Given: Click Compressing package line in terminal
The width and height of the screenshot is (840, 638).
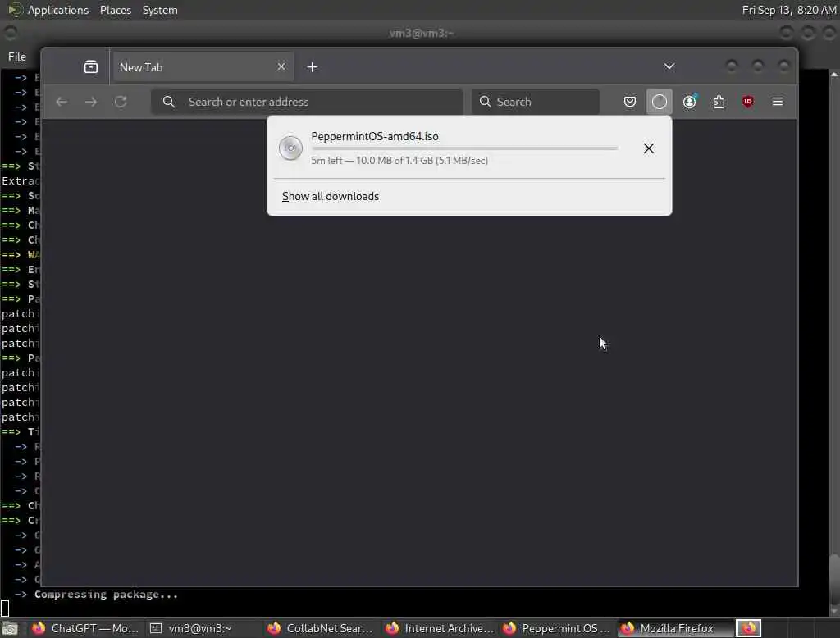Looking at the screenshot, I should (x=106, y=595).
